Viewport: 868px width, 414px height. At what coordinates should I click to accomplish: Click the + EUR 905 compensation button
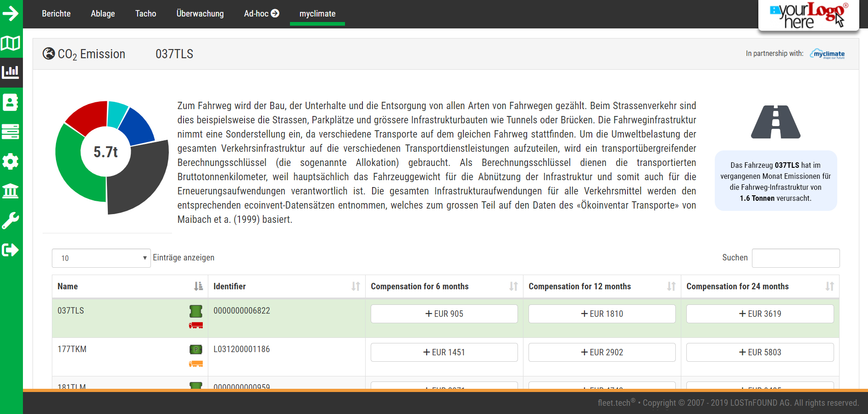coord(444,314)
